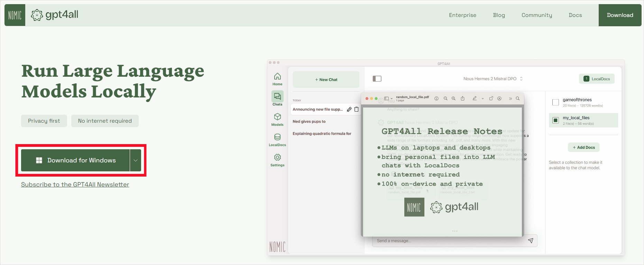This screenshot has height=265, width=644.
Task: Zoom in in the PDF viewer
Action: click(x=453, y=98)
